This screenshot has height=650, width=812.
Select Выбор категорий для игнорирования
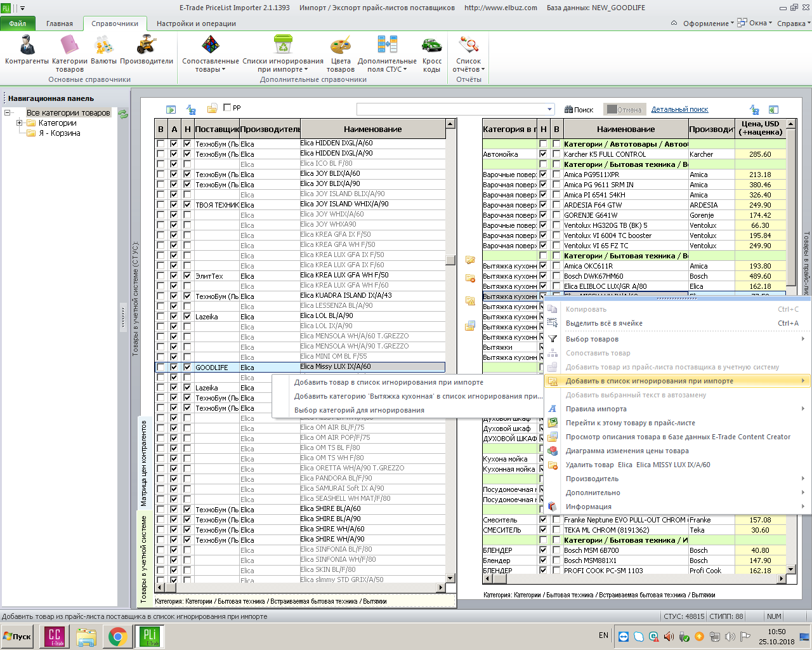tap(407, 410)
